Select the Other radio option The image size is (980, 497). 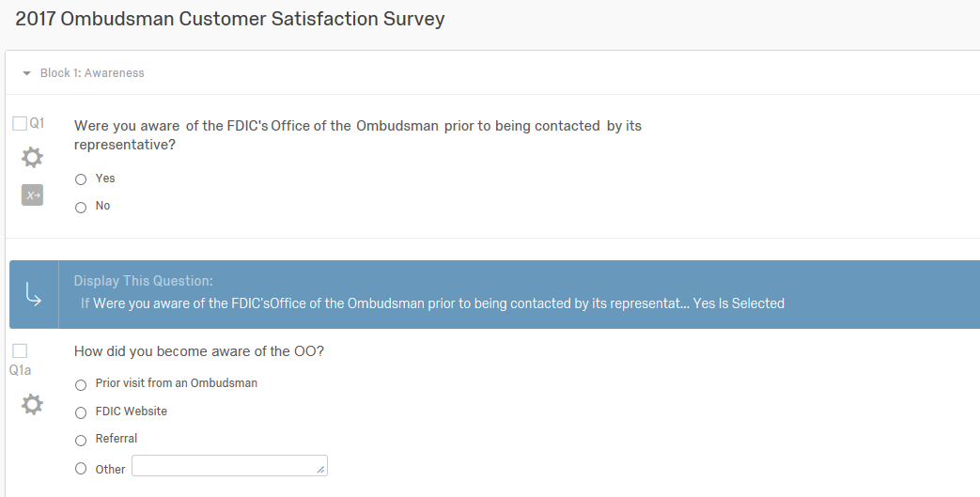81,469
